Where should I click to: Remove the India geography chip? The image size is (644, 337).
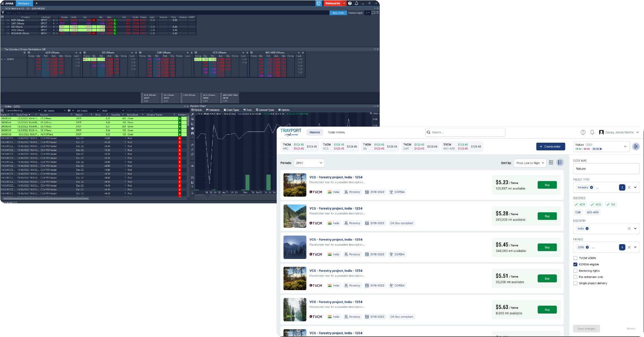[x=587, y=228]
